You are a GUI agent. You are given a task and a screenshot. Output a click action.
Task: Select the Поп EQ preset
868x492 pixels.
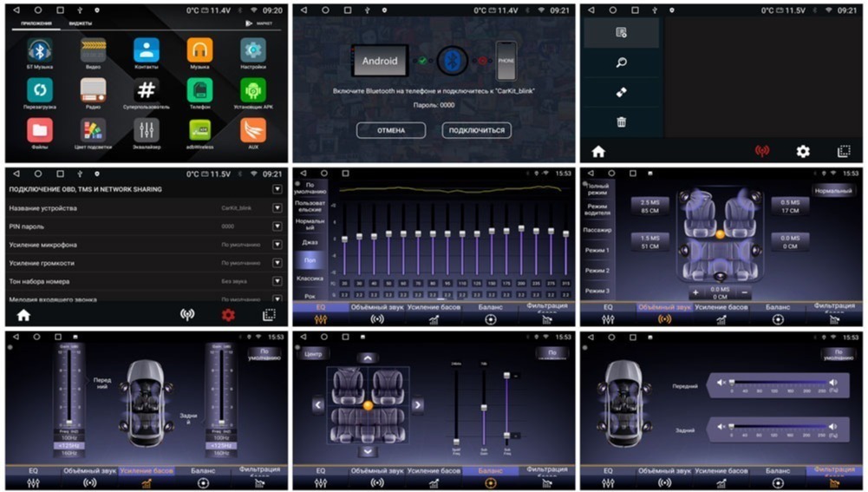pyautogui.click(x=310, y=259)
